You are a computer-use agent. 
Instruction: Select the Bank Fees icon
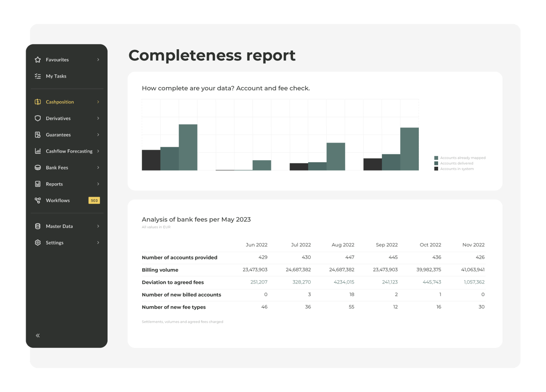[x=37, y=167]
